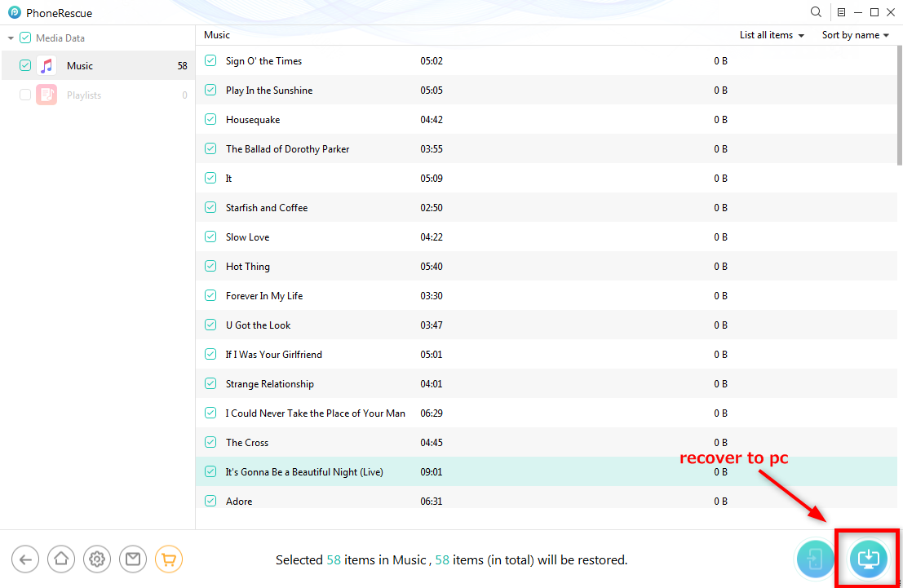Open the search magnifier icon

click(816, 12)
